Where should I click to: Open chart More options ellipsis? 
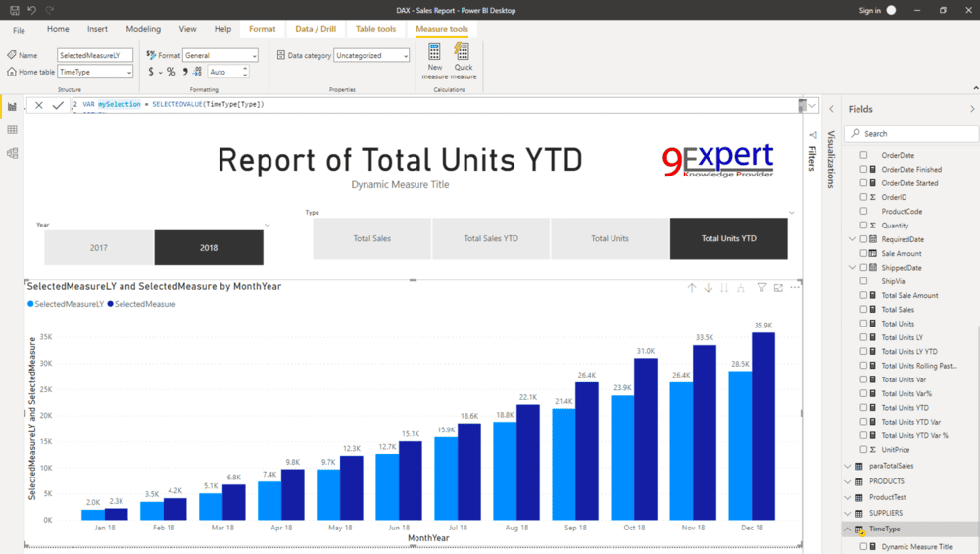coord(795,288)
